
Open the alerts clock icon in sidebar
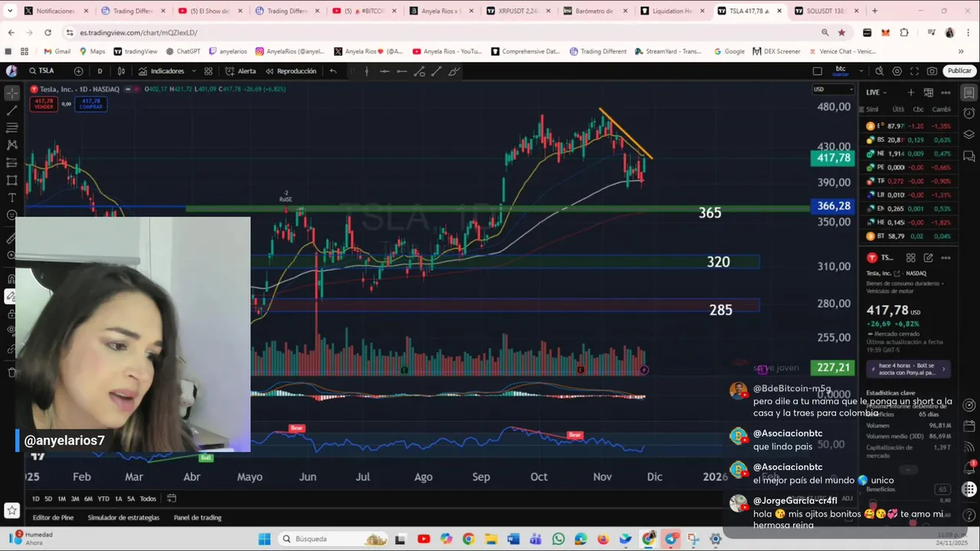point(969,113)
